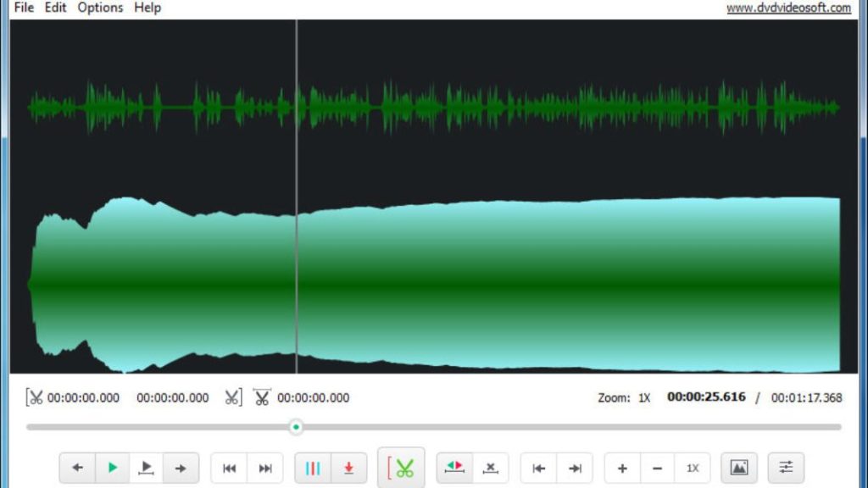The width and height of the screenshot is (868, 488).
Task: Click the green scissors cut button
Action: [x=401, y=468]
